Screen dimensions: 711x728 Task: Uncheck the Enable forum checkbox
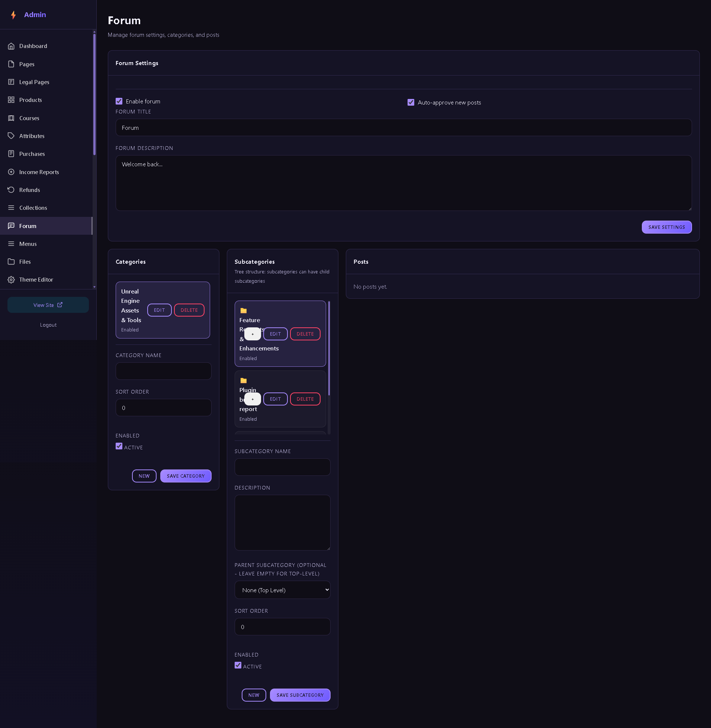(x=119, y=101)
